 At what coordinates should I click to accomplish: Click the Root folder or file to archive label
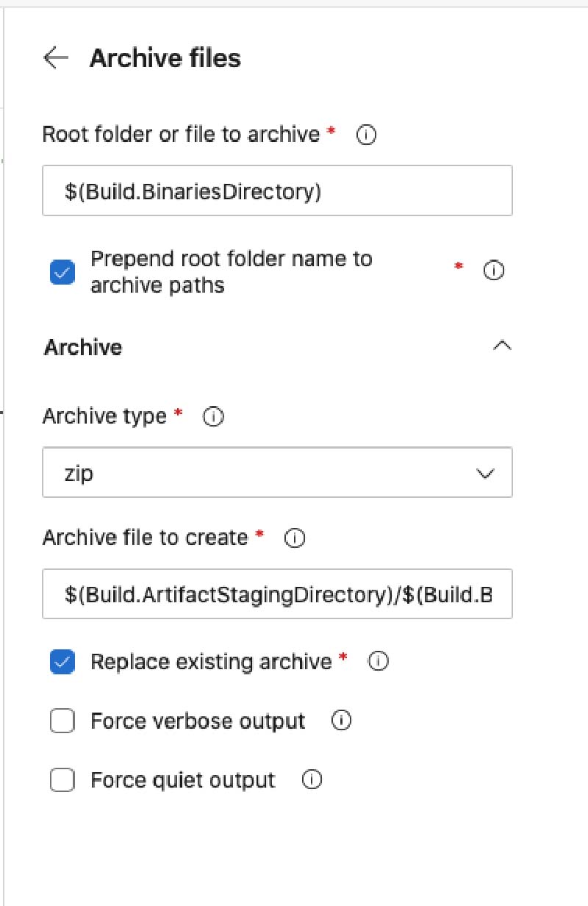(182, 135)
